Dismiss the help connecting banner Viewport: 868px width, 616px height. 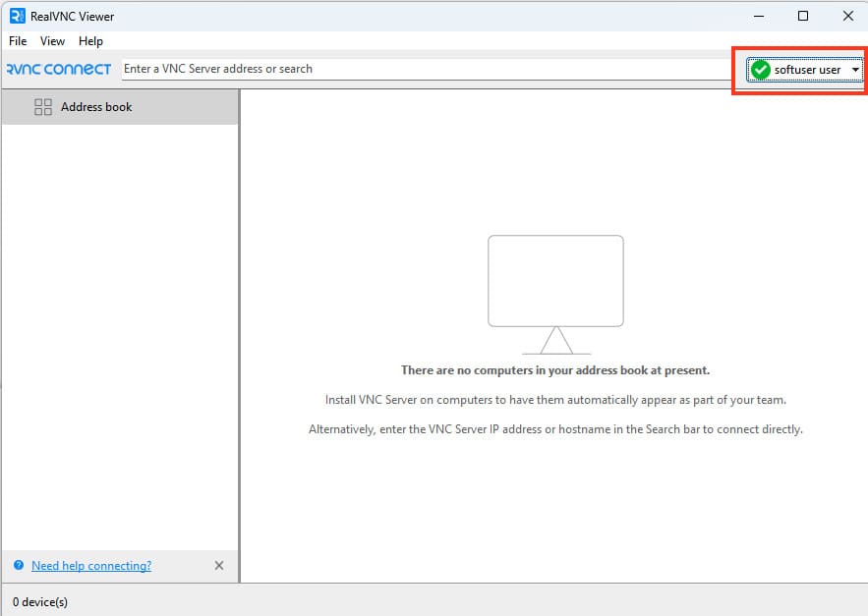click(x=218, y=566)
